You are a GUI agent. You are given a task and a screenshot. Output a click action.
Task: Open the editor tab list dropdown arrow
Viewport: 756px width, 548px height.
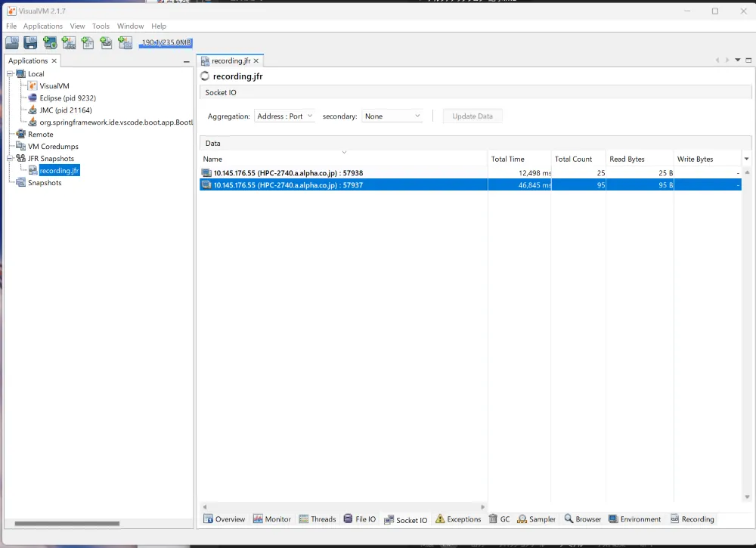pyautogui.click(x=738, y=60)
